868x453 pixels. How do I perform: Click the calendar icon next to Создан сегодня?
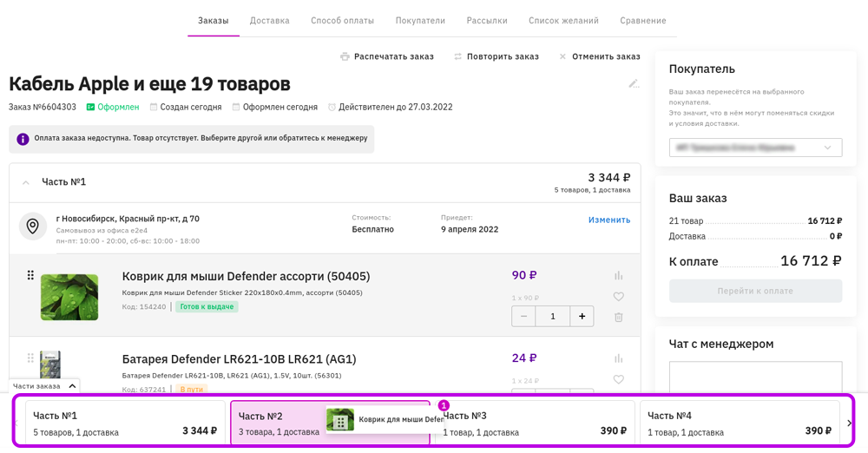154,107
